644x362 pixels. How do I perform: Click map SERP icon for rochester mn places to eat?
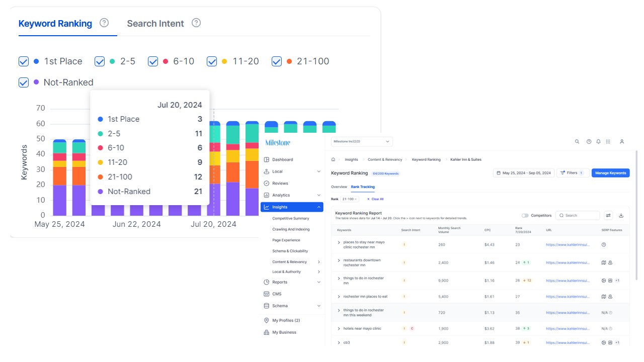click(604, 297)
